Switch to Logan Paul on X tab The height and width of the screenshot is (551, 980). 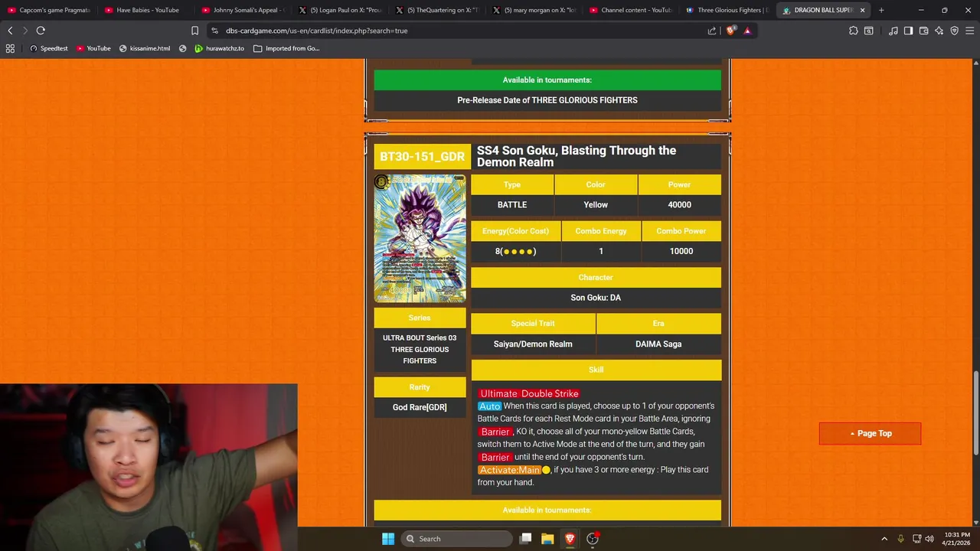(x=340, y=10)
